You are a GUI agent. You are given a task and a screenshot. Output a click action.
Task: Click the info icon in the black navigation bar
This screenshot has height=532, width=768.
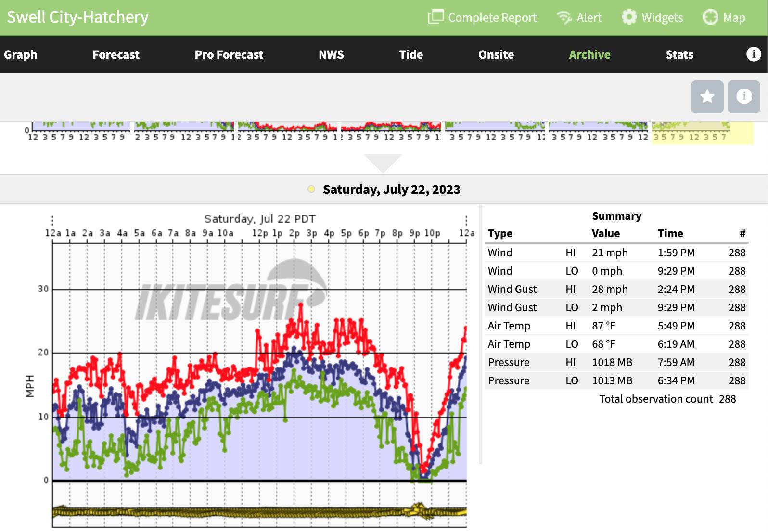[753, 54]
